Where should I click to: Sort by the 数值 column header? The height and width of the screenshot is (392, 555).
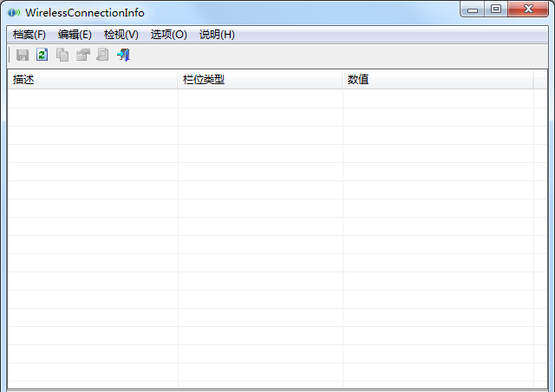coord(438,79)
